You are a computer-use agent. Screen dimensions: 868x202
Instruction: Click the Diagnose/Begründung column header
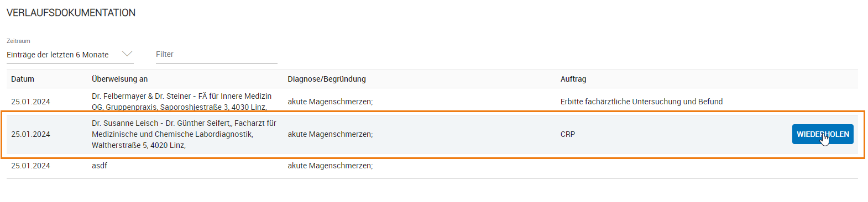click(327, 79)
